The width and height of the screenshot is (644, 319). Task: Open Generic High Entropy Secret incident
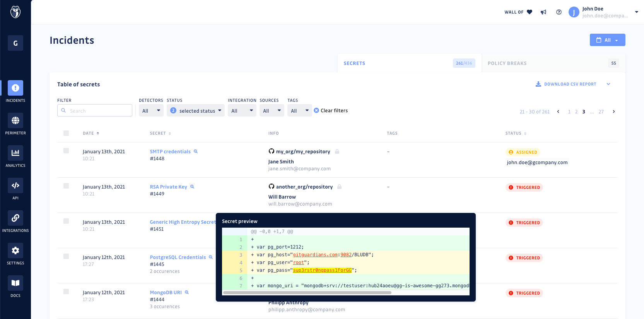click(183, 222)
